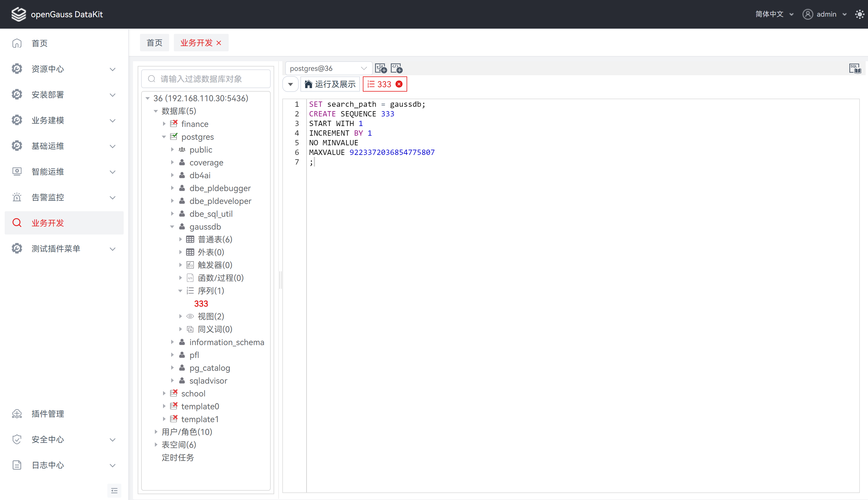Toggle the light/dark theme sun icon

coord(860,14)
